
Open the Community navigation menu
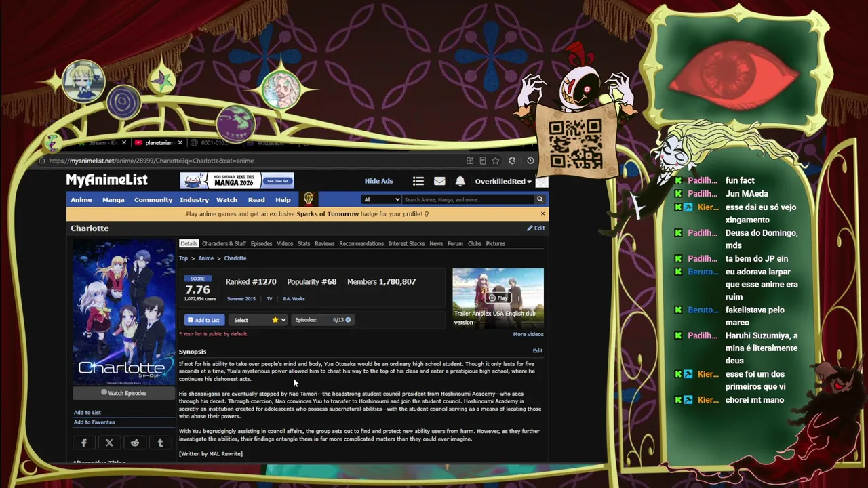pos(153,200)
